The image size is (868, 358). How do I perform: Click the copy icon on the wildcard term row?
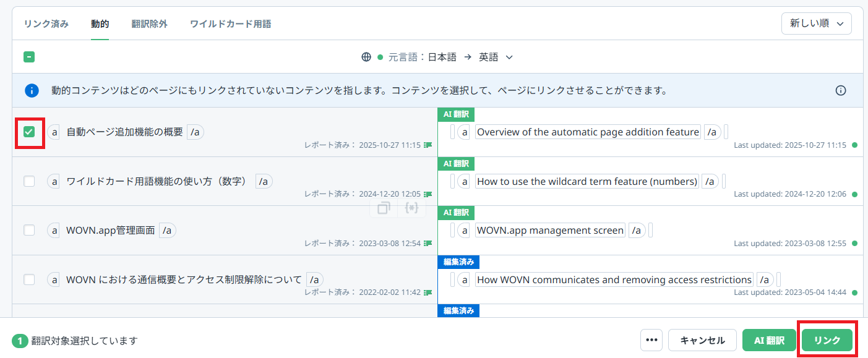tap(382, 208)
